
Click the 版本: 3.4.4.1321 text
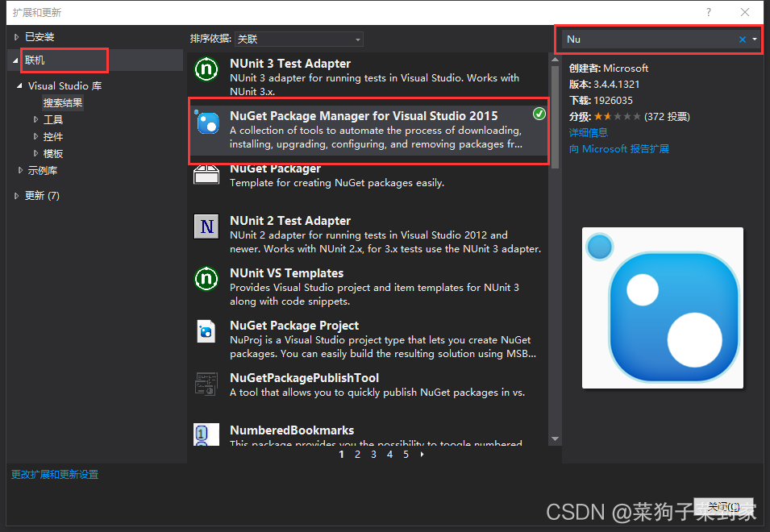(604, 84)
